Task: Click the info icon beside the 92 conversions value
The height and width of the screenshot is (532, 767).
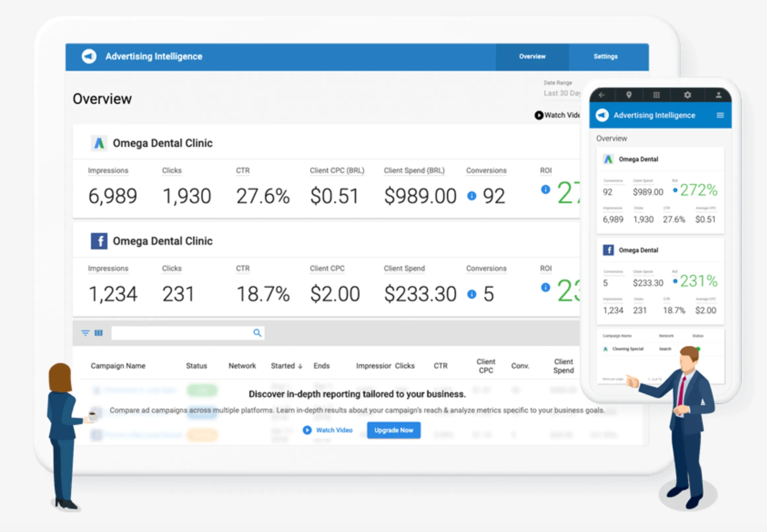Action: point(471,196)
